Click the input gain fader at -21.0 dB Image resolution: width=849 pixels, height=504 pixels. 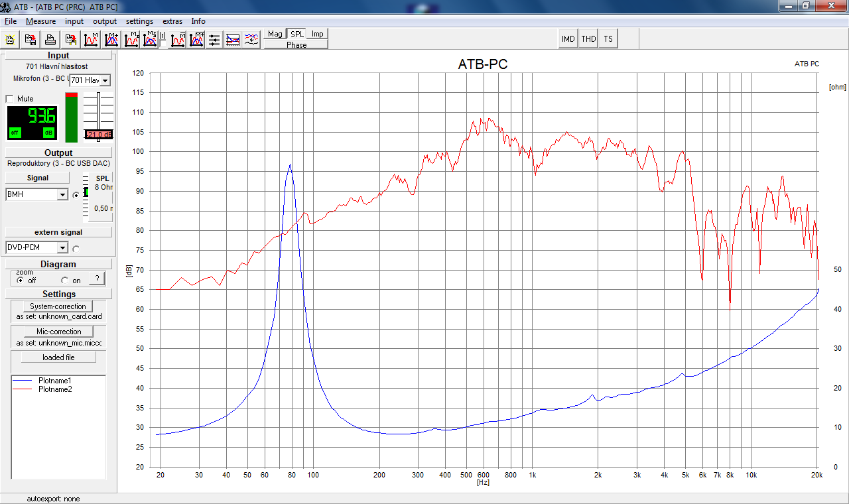click(99, 135)
